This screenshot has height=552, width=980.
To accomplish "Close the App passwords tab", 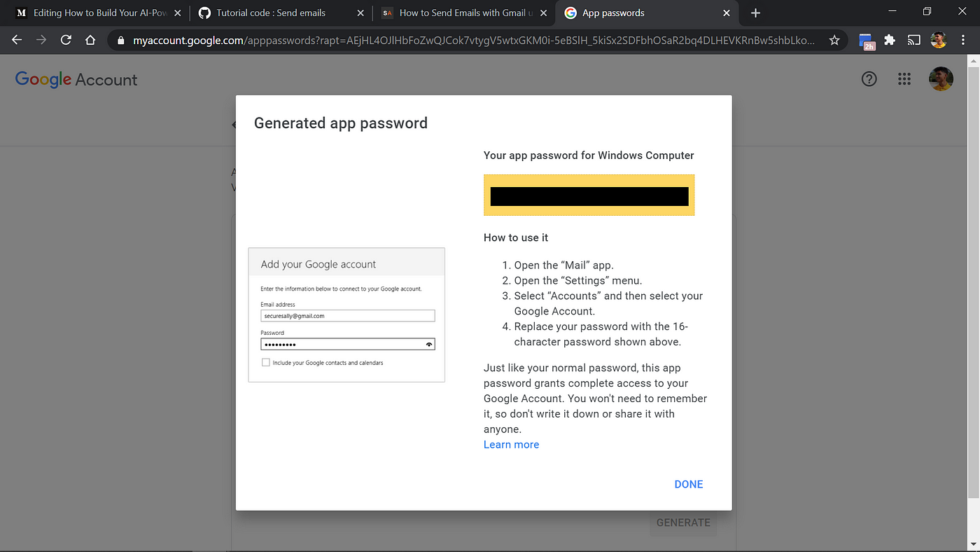I will click(x=727, y=13).
